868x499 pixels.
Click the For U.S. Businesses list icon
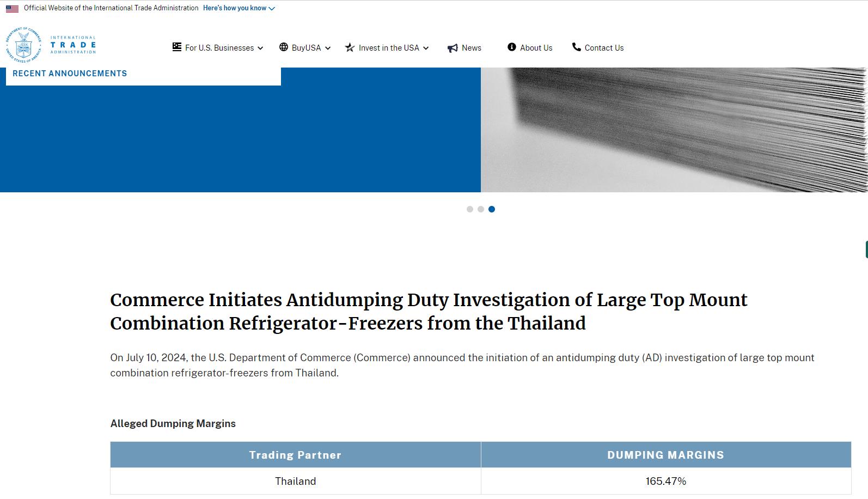click(x=177, y=47)
